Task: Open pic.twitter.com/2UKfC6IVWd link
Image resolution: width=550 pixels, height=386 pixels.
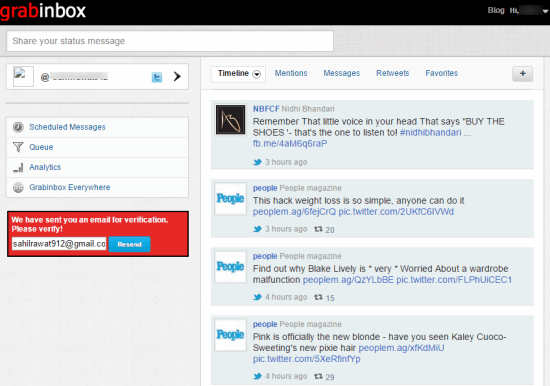Action: [x=396, y=212]
